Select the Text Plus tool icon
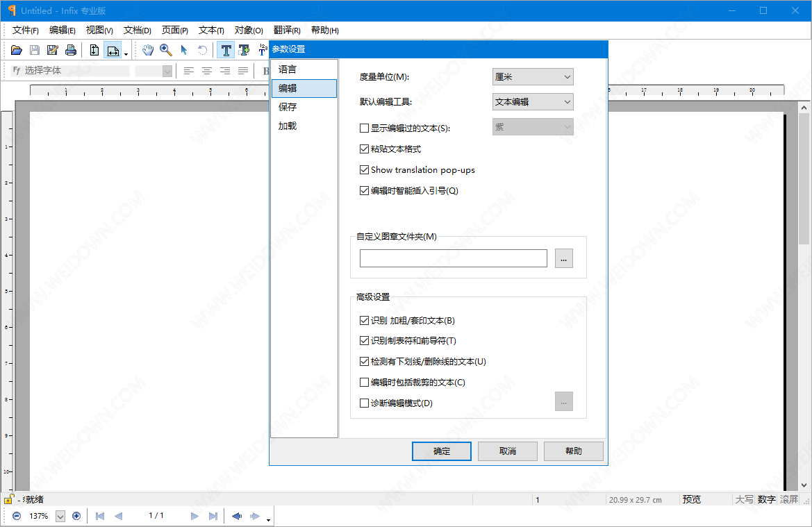The height and width of the screenshot is (527, 812). [244, 50]
